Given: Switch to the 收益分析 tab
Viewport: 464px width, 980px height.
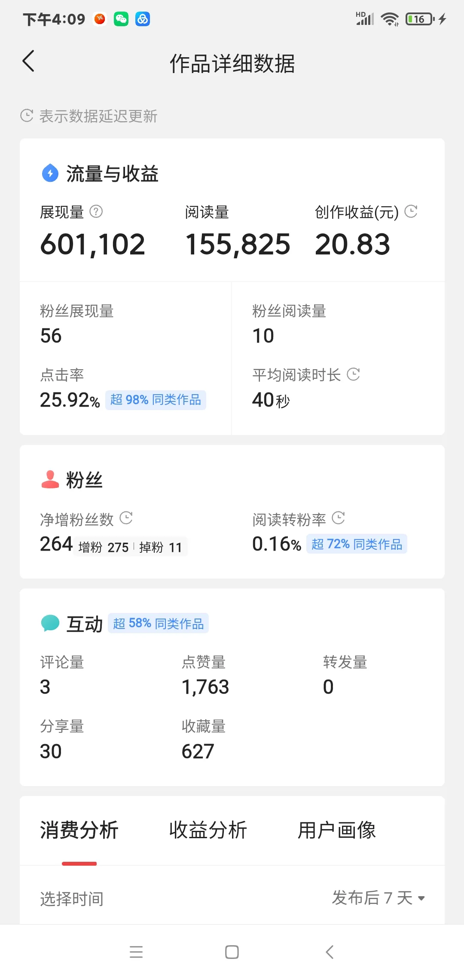Looking at the screenshot, I should [208, 830].
